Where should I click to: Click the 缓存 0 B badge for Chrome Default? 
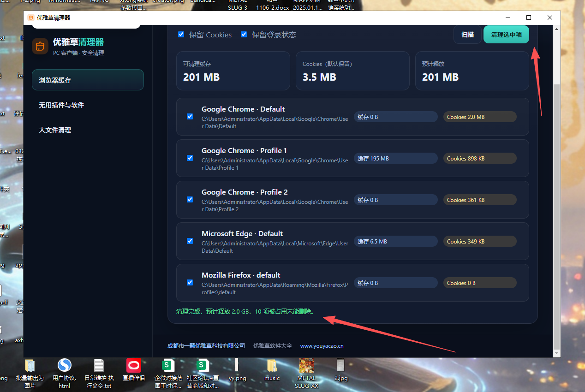[396, 117]
